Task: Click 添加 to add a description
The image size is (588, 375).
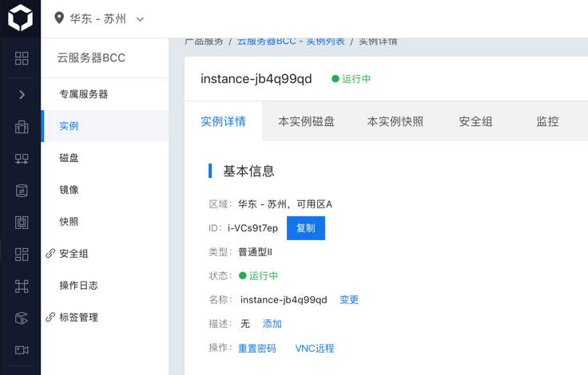Action: (x=272, y=324)
